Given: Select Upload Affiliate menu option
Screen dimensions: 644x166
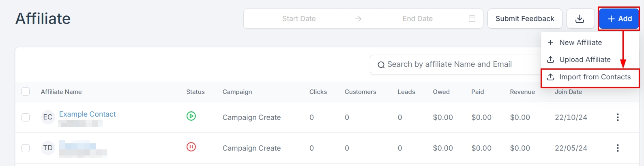Looking at the screenshot, I should [x=584, y=60].
